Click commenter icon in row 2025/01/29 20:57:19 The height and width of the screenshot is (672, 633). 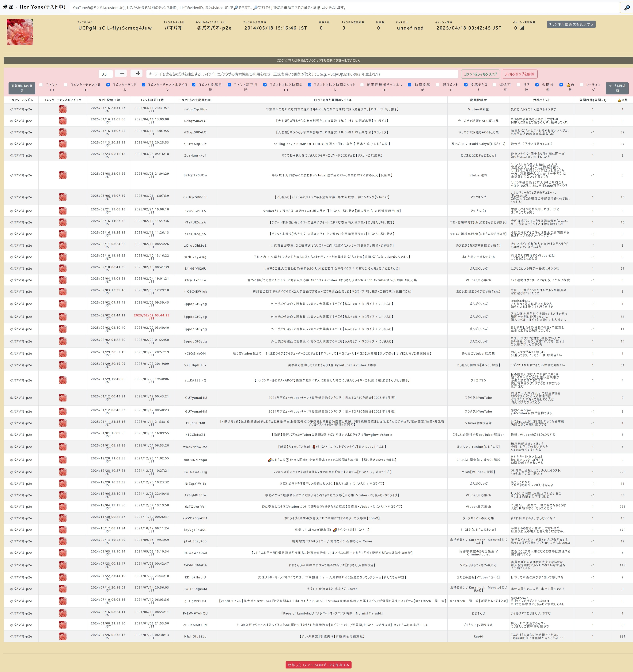(x=63, y=354)
